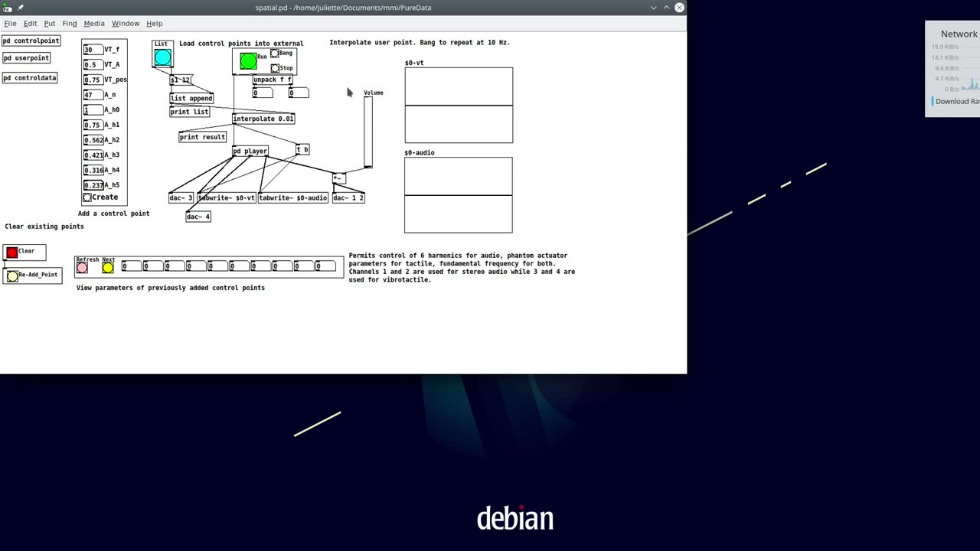This screenshot has height=551, width=980.
Task: Open the Find menu
Action: click(x=70, y=24)
